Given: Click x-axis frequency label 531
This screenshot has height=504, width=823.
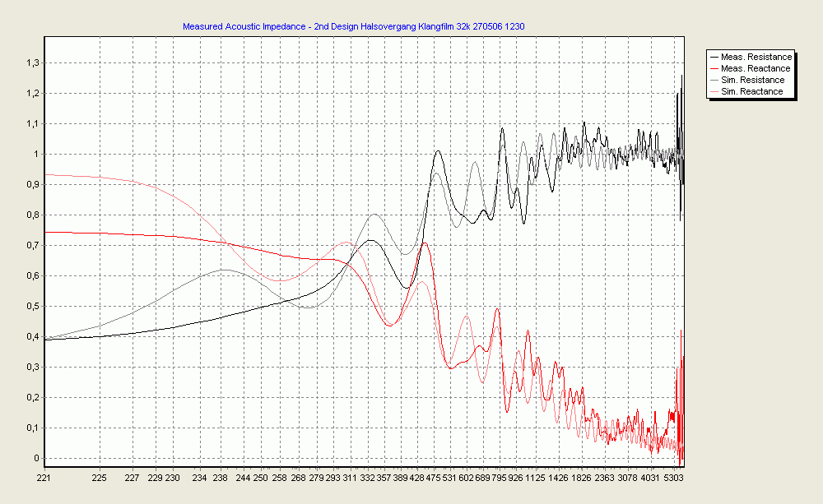Looking at the screenshot, I should pos(450,478).
